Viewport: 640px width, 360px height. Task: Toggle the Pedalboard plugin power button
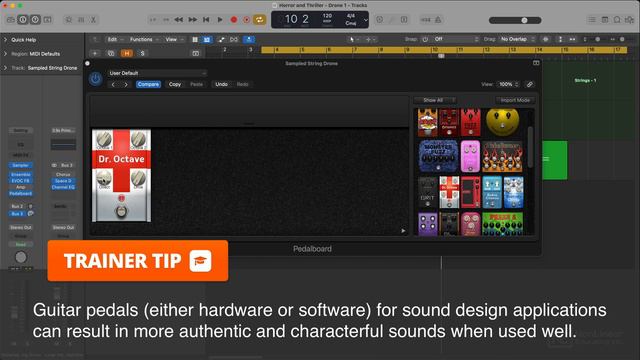(96, 78)
